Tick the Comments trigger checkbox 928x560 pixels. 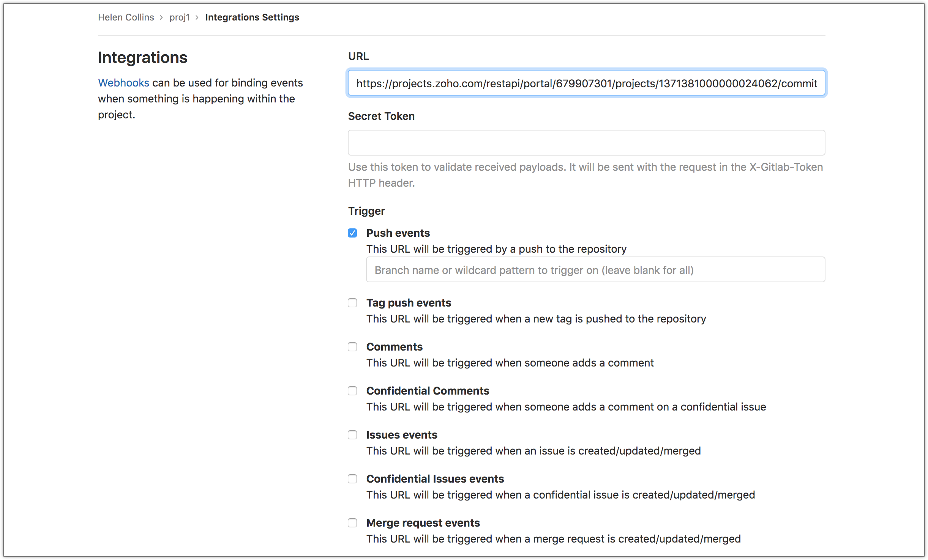tap(352, 347)
